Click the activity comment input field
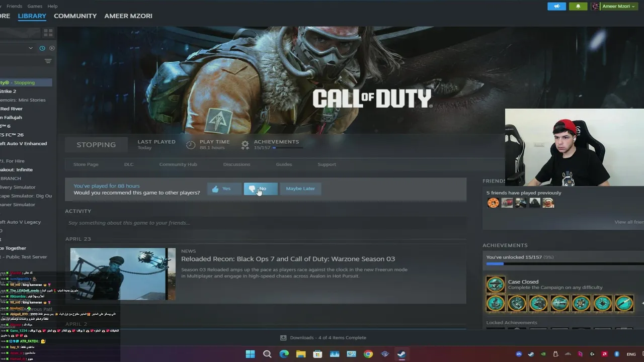 click(x=266, y=223)
